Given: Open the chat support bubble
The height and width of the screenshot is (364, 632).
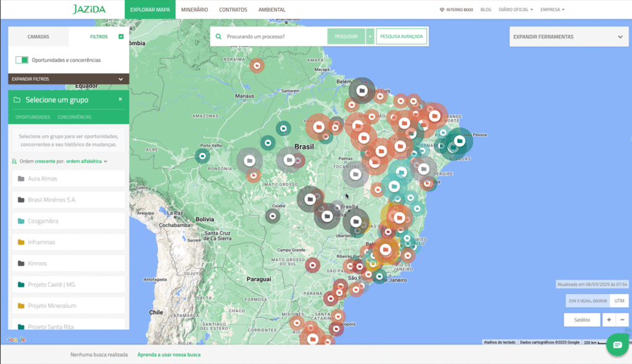Looking at the screenshot, I should click(x=617, y=345).
